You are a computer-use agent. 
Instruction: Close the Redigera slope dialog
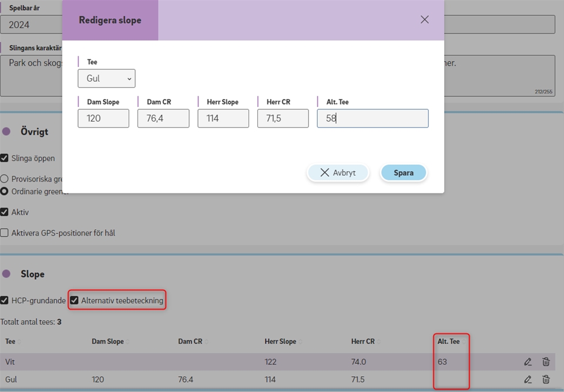coord(425,19)
